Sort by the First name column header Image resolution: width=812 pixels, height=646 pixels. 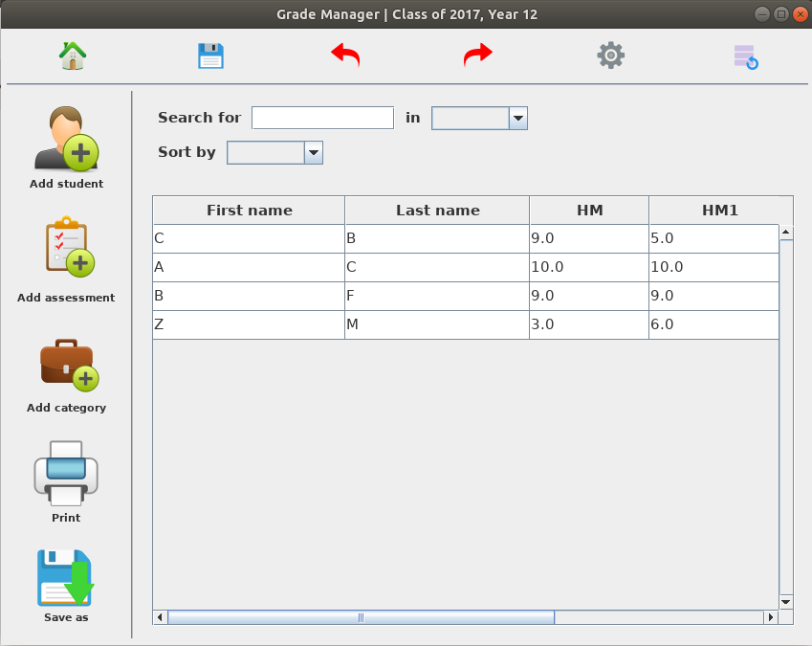click(x=248, y=210)
